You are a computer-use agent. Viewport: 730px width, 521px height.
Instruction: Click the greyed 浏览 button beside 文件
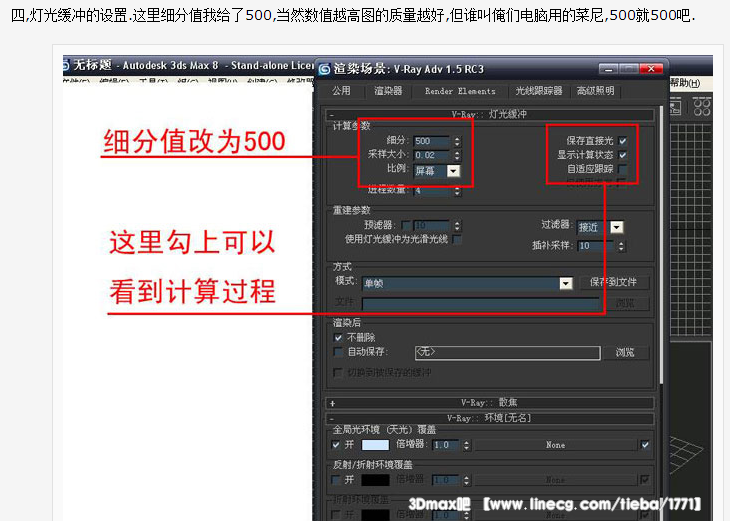coord(625,304)
